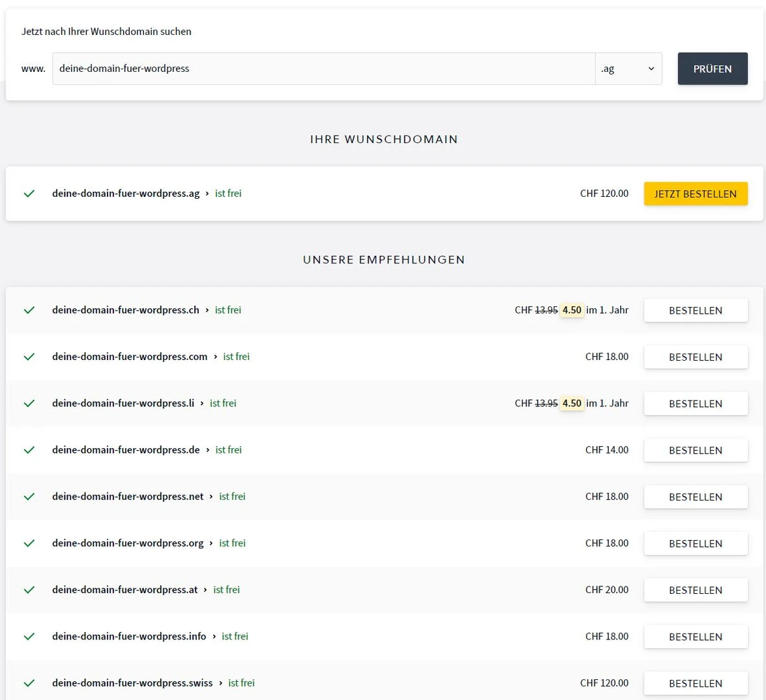The height and width of the screenshot is (700, 766).
Task: Click BESTELLEN for the .swiss domain
Action: (x=695, y=683)
